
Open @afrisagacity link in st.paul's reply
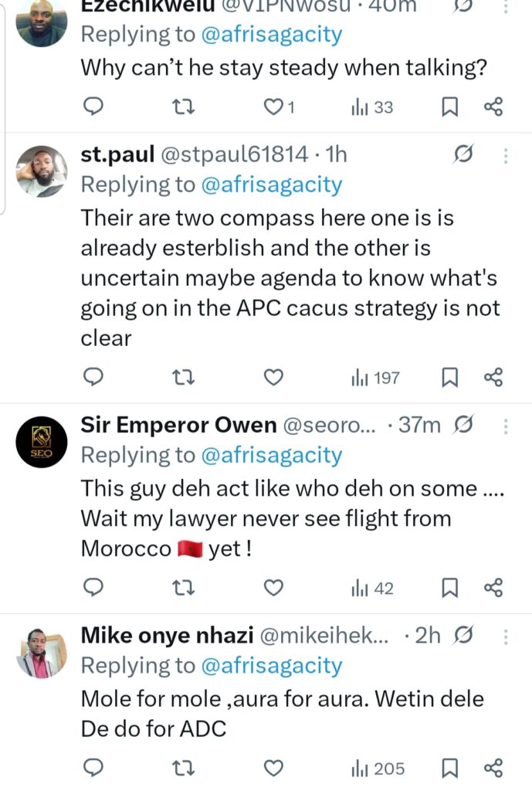point(271,185)
